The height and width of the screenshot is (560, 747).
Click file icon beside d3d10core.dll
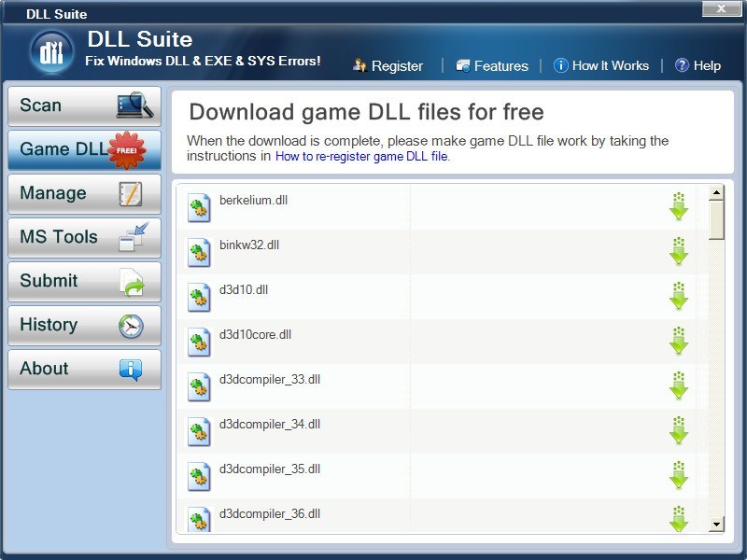(199, 342)
